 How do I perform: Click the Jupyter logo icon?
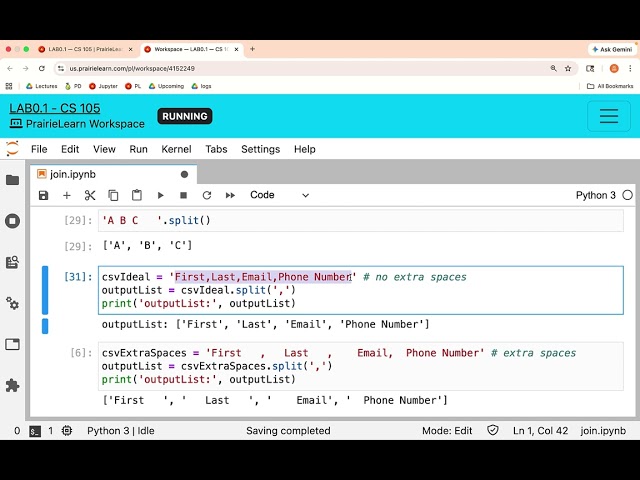13,149
